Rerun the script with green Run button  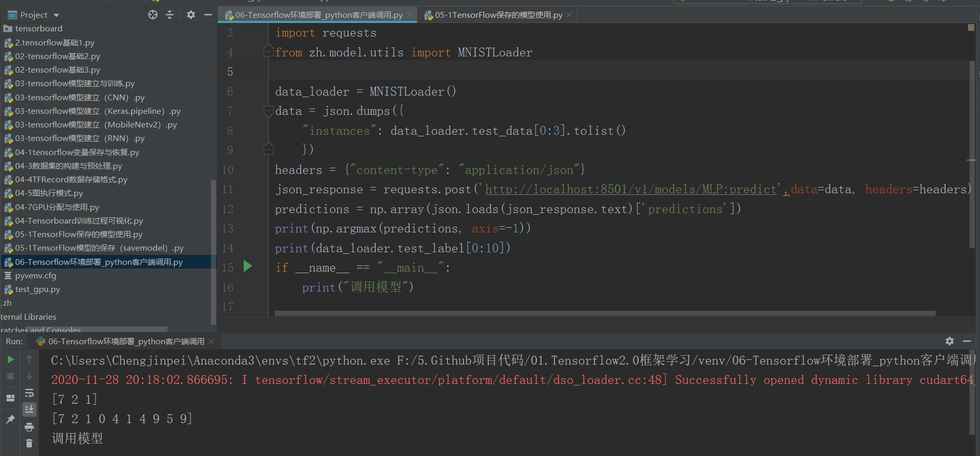point(10,359)
